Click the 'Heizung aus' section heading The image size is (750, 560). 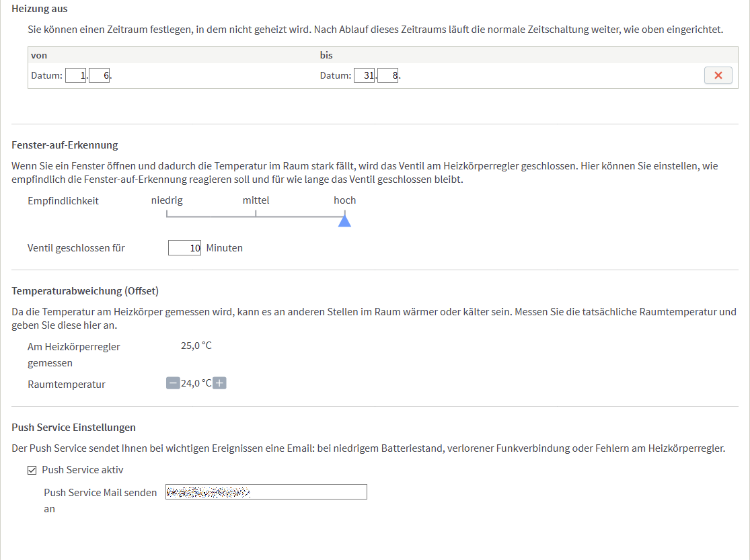[40, 9]
